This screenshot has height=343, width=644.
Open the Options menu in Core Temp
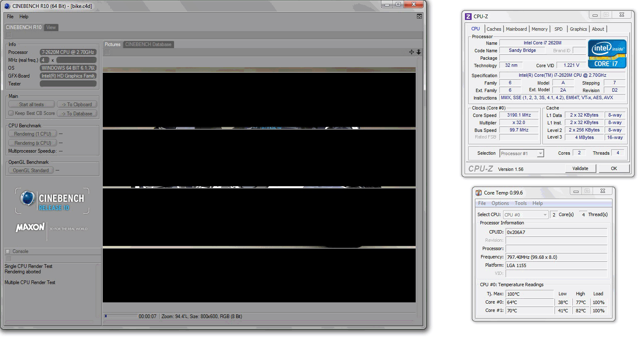(500, 203)
